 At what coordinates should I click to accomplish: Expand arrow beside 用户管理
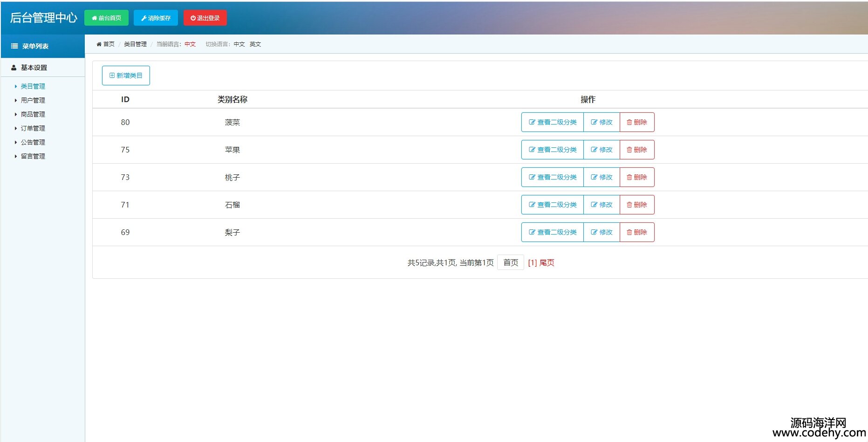[16, 100]
